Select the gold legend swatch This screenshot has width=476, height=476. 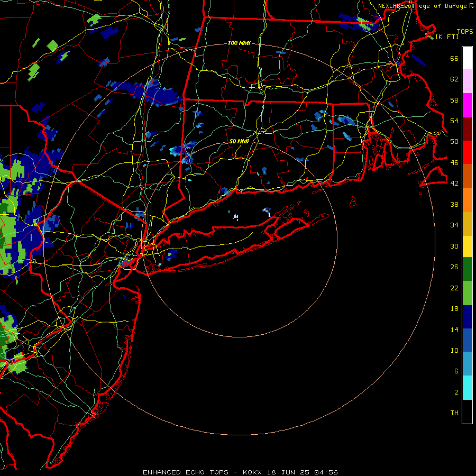467,224
